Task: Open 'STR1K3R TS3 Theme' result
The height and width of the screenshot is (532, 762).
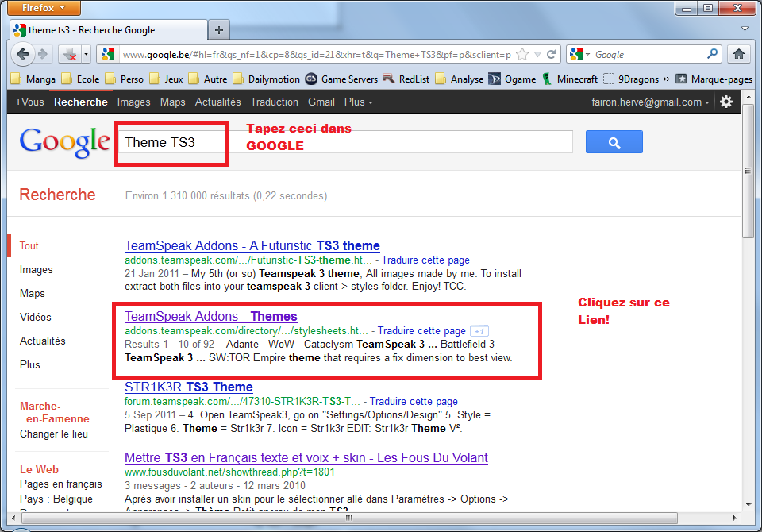Action: tap(189, 387)
